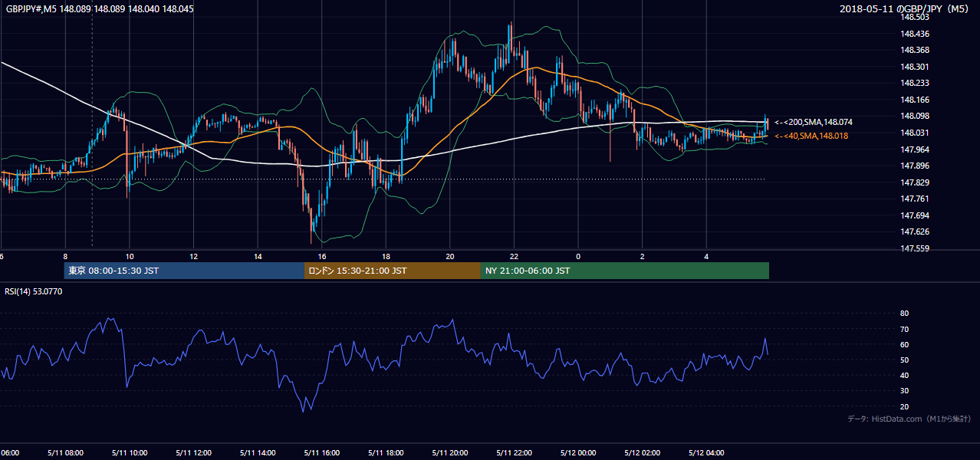Screen dimensions: 980x460
Task: Click the bottom time label 5/11 12:00
Action: point(193,452)
